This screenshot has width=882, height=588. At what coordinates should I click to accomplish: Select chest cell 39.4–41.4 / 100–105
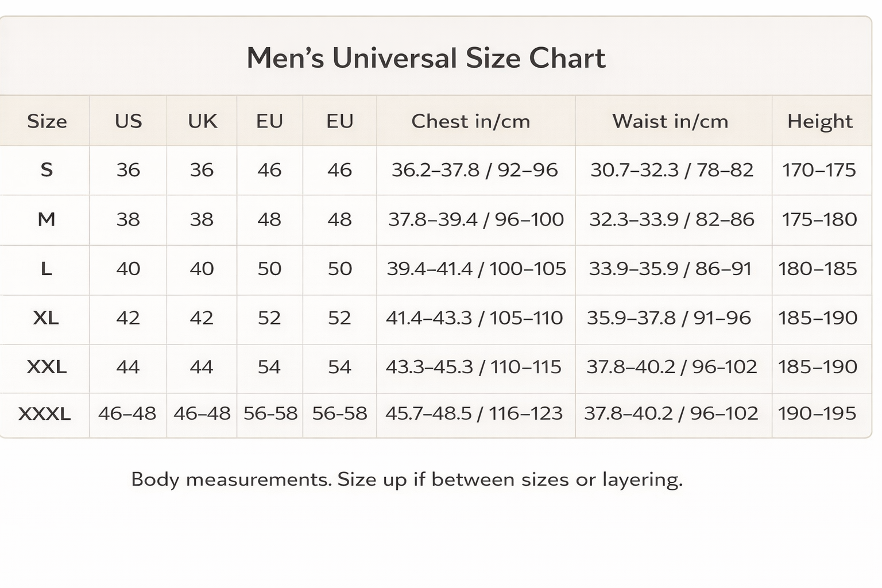coord(476,269)
